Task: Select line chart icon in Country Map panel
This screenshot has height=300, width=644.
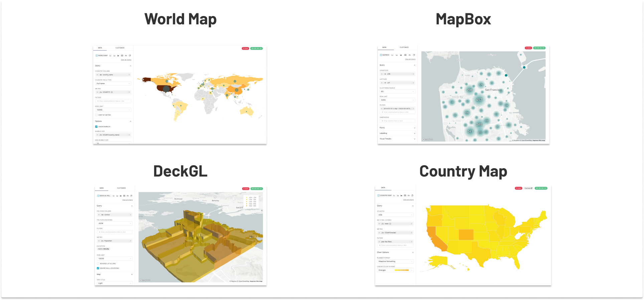Action: [394, 196]
